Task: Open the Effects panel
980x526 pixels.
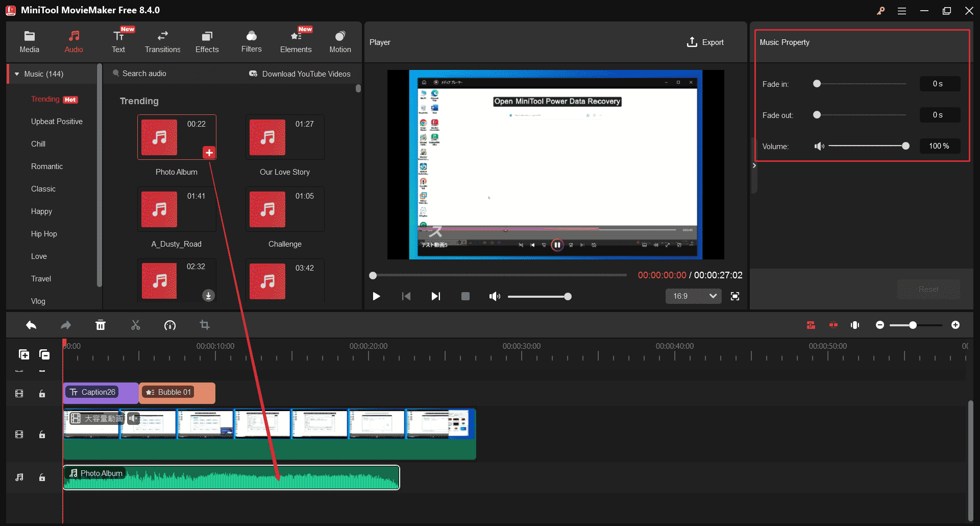Action: click(207, 41)
